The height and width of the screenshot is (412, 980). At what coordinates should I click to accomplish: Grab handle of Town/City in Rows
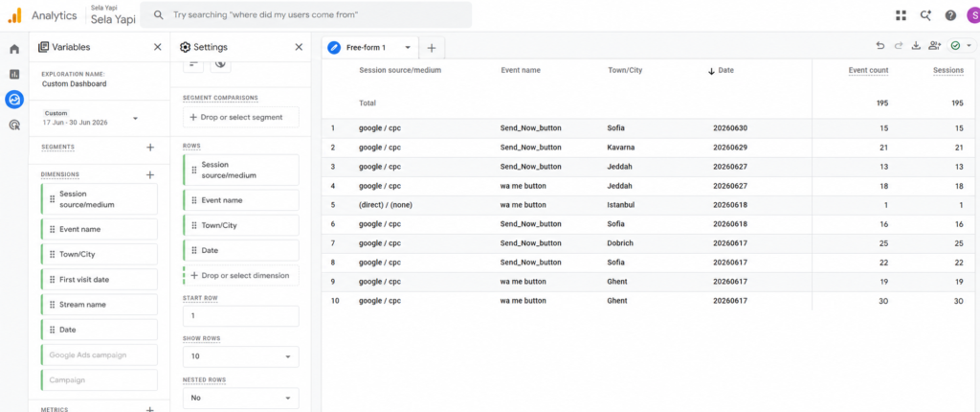(x=194, y=225)
